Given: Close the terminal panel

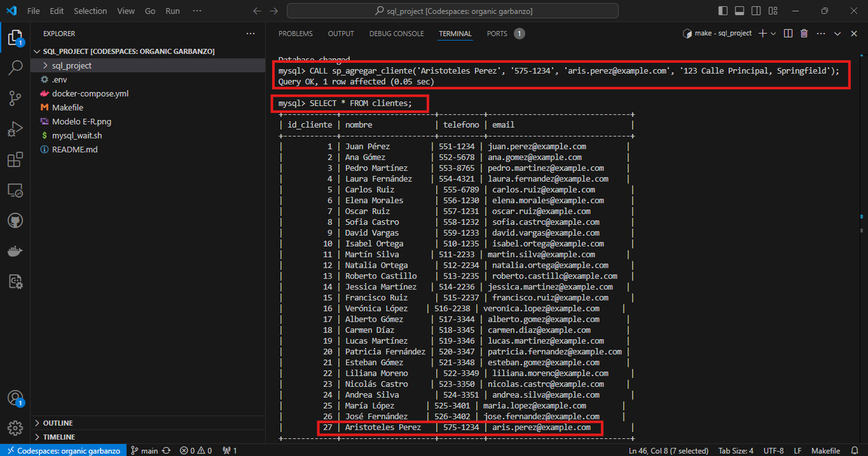Looking at the screenshot, I should (x=852, y=33).
